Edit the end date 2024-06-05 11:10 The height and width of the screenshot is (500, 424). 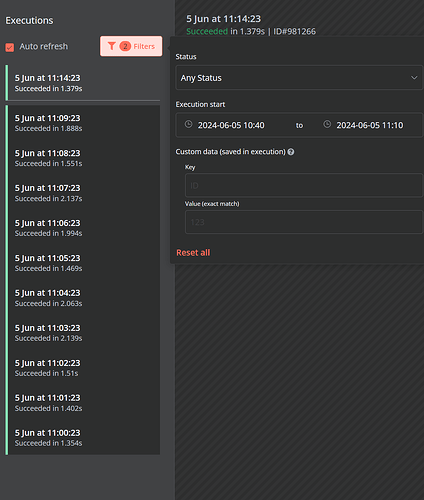coord(370,125)
